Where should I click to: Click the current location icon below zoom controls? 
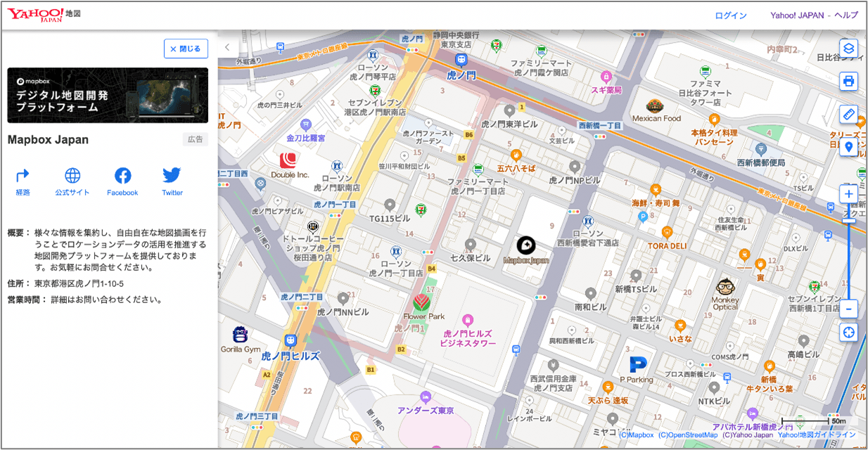click(x=848, y=332)
